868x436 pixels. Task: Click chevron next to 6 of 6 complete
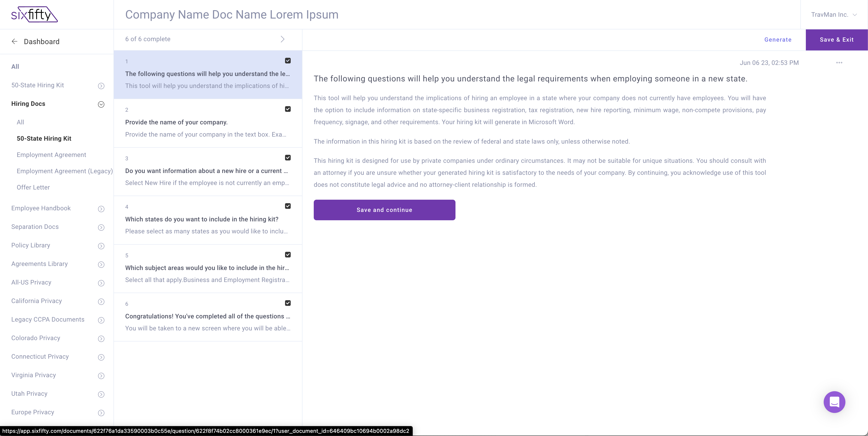tap(282, 39)
